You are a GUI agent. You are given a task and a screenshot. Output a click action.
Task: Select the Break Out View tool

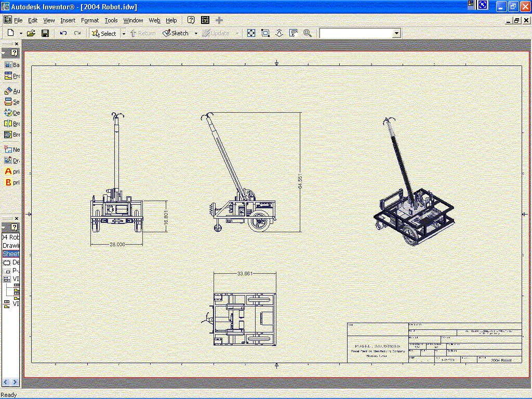click(x=11, y=135)
